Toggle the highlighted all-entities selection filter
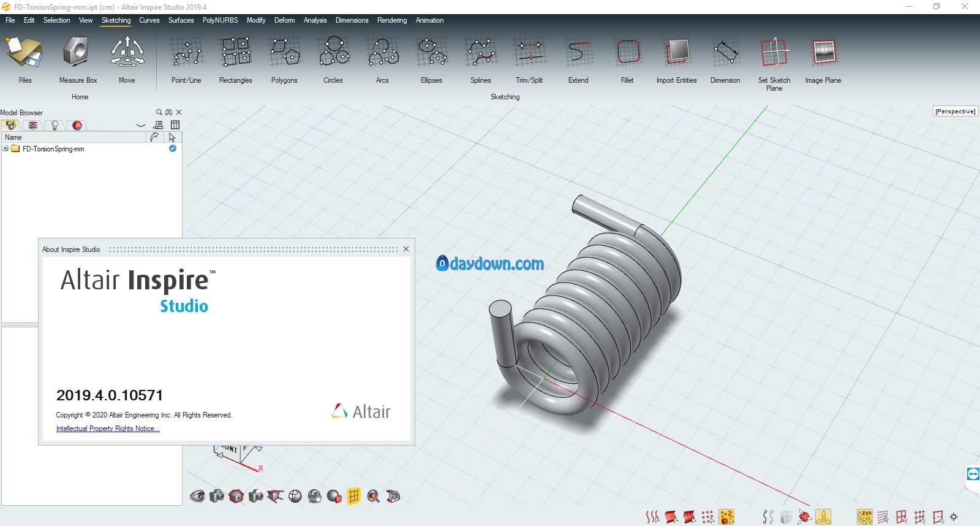The image size is (980, 526). (727, 517)
